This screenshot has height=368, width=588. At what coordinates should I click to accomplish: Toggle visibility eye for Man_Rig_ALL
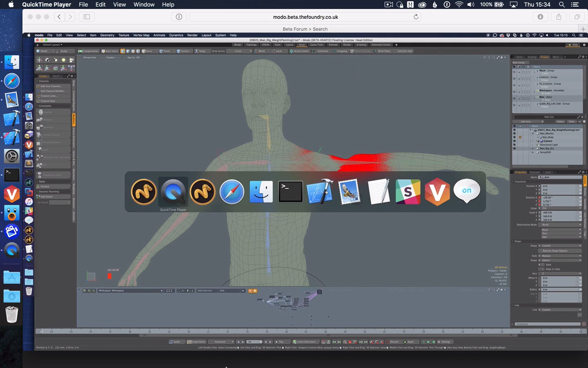coord(514,148)
